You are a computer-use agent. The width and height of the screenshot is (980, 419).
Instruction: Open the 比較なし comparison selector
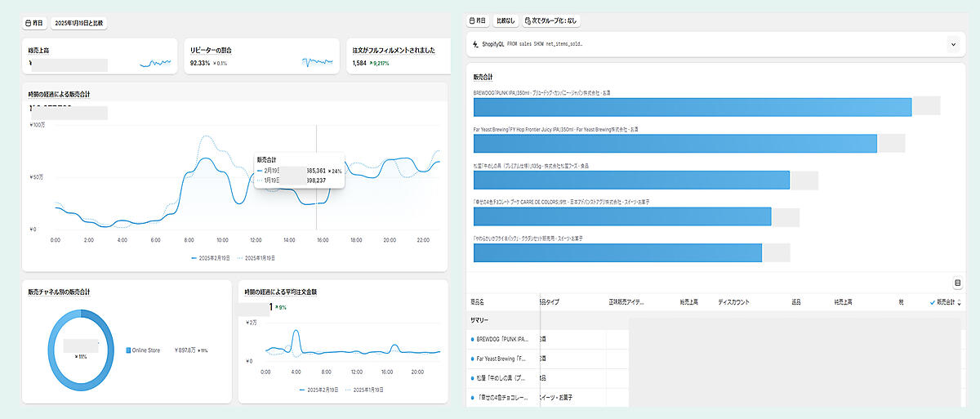click(x=506, y=20)
